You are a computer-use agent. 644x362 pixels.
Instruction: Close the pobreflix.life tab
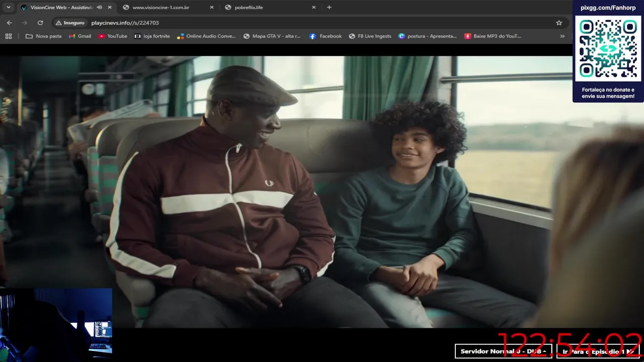click(x=313, y=8)
